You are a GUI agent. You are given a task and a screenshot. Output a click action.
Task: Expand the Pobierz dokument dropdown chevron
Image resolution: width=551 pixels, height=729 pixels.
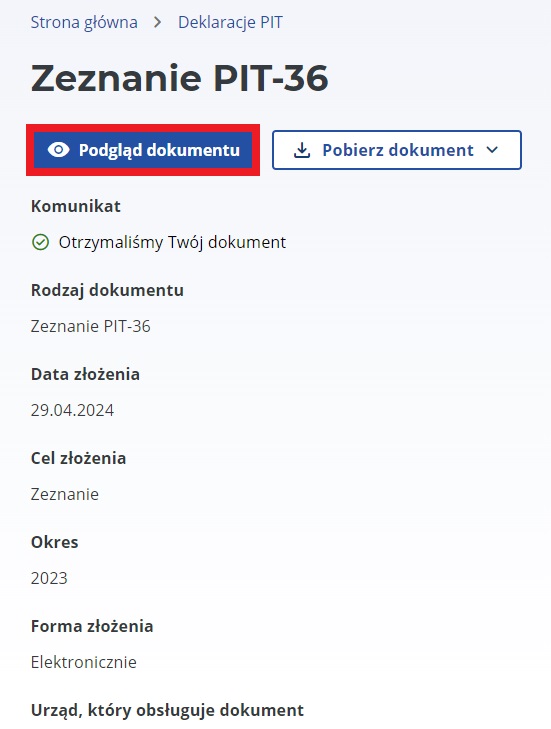click(x=492, y=150)
